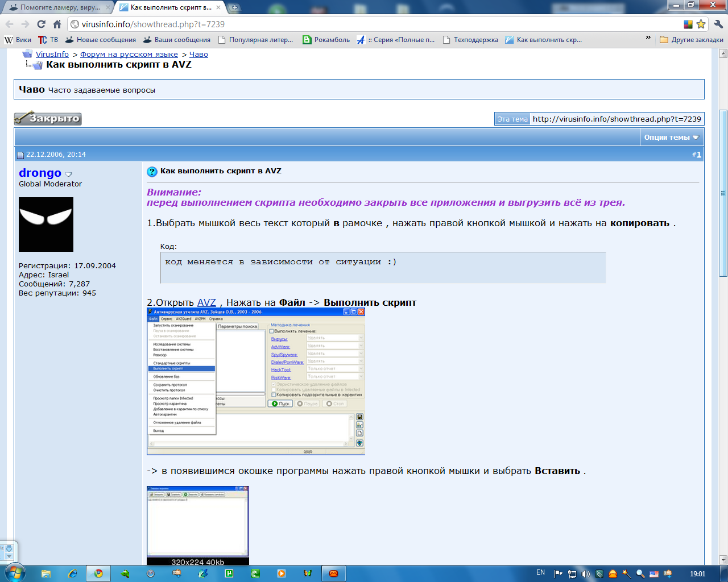Open the 'AVZ' hyperlink
Viewport: 728px width, 582px height.
206,302
